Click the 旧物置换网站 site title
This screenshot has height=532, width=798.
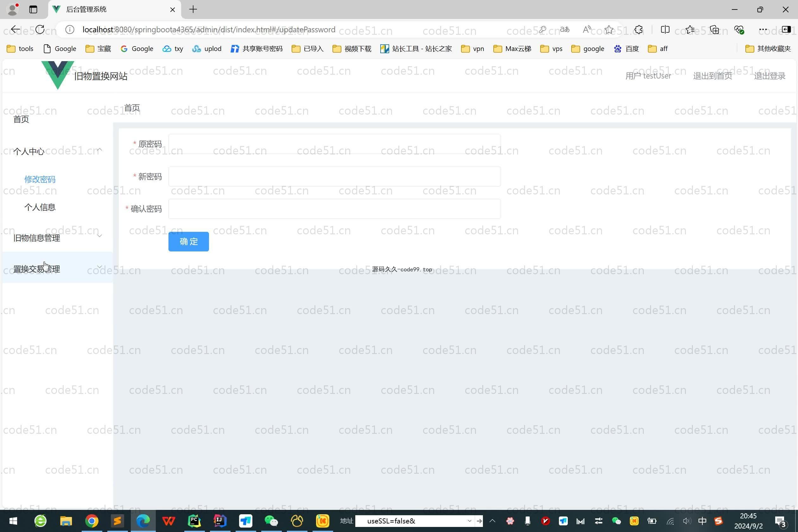click(101, 76)
